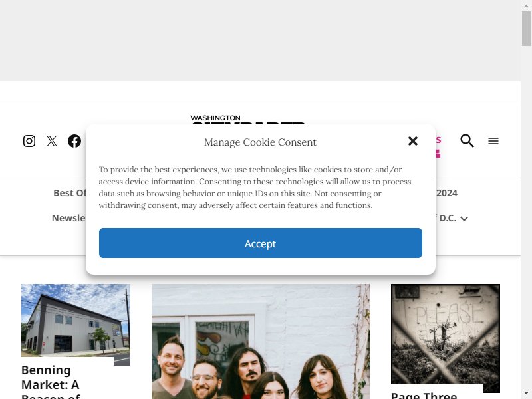The width and height of the screenshot is (532, 399).
Task: Open the Best Of menu item
Action: (70, 193)
